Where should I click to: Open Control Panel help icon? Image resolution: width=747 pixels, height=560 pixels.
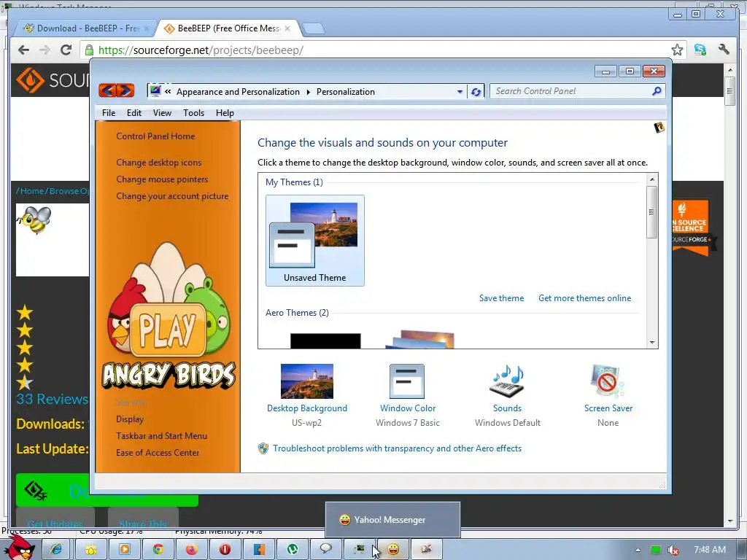pos(659,127)
